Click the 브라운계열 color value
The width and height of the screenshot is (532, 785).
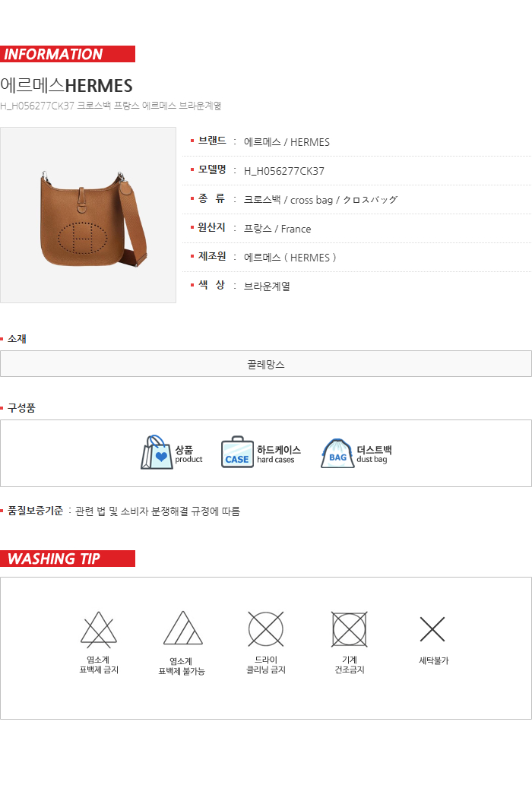tap(267, 286)
